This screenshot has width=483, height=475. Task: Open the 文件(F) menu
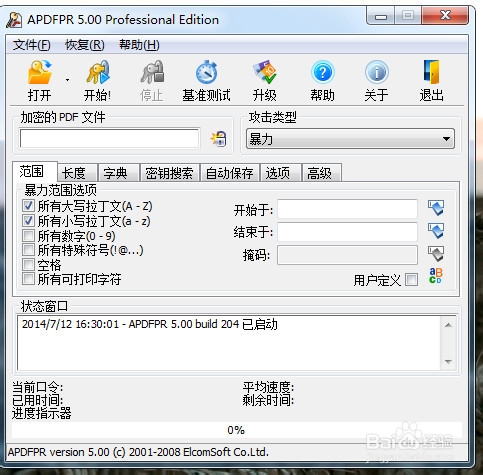click(x=32, y=45)
